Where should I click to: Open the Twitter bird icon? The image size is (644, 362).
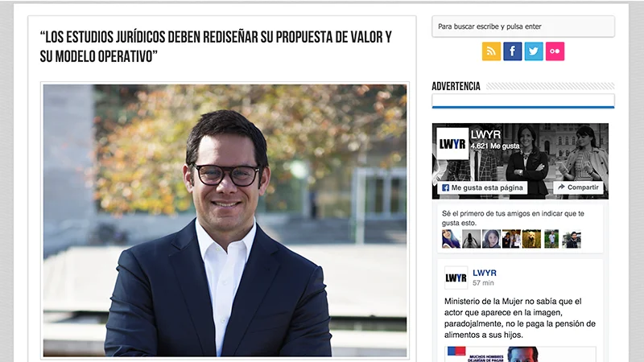[534, 51]
